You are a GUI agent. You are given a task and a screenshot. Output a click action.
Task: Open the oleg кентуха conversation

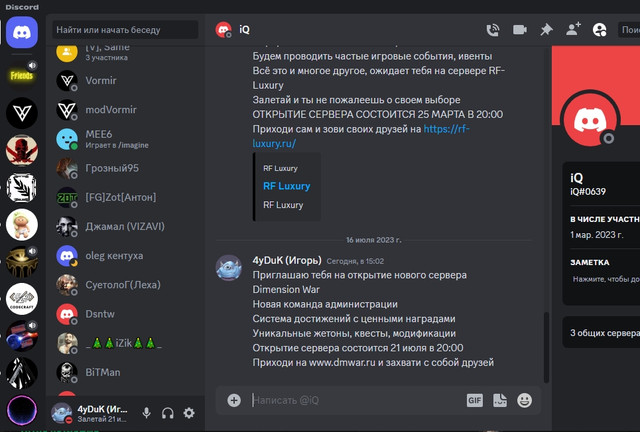point(127,256)
